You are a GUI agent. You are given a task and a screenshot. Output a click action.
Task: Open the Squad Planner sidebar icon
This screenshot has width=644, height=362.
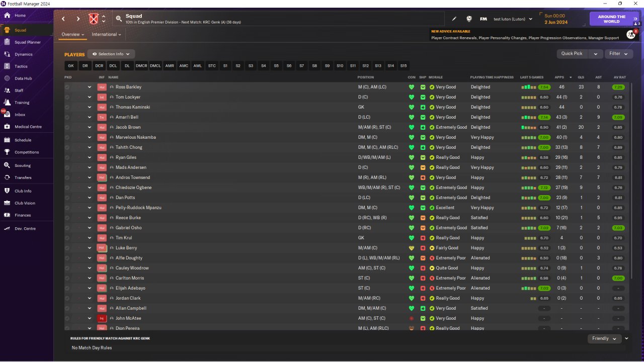click(7, 42)
